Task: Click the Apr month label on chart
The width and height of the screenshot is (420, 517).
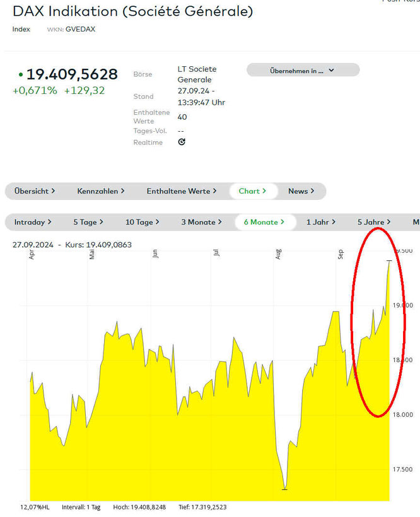Action: 32,255
